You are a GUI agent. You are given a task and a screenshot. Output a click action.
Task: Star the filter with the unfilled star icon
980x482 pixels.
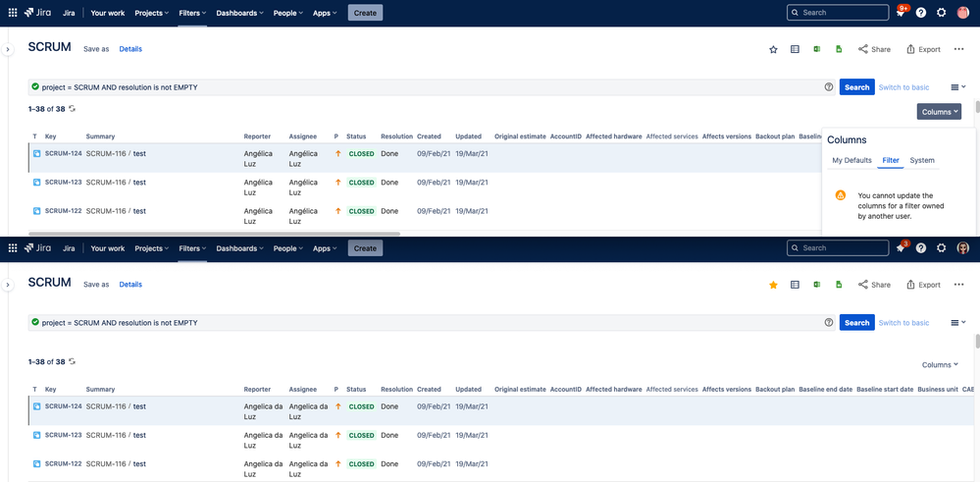tap(773, 49)
